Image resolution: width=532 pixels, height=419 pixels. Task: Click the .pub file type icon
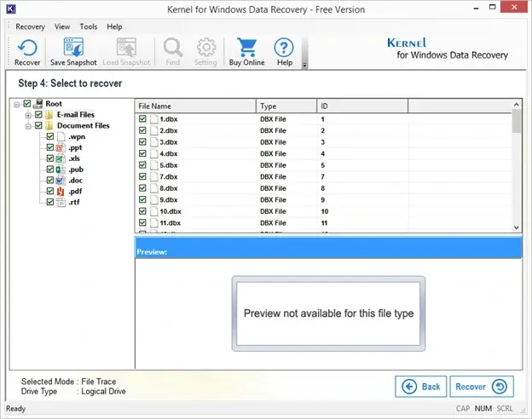click(61, 169)
